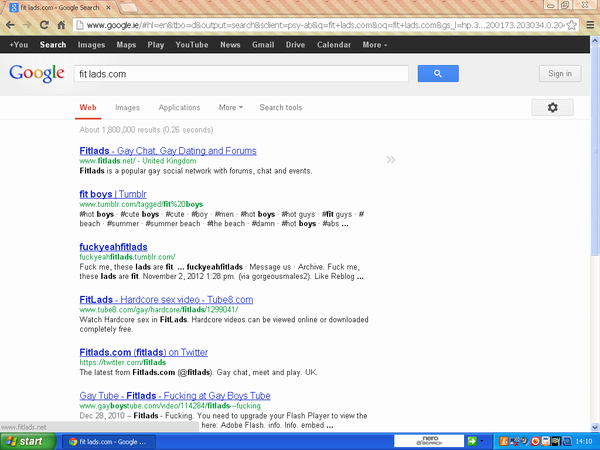Click the www.fitlads.net green URL
This screenshot has height=450, width=600.
coord(107,161)
